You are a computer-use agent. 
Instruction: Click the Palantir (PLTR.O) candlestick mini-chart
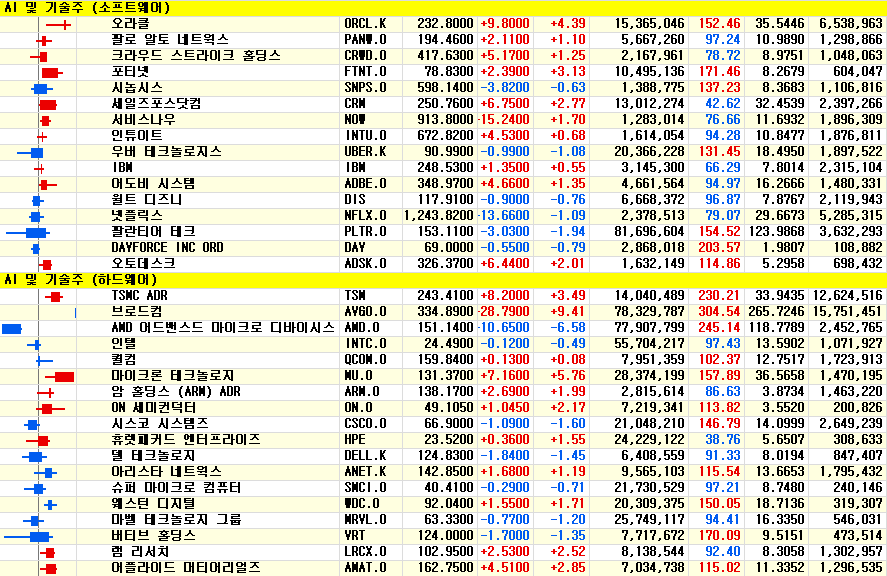(36, 232)
